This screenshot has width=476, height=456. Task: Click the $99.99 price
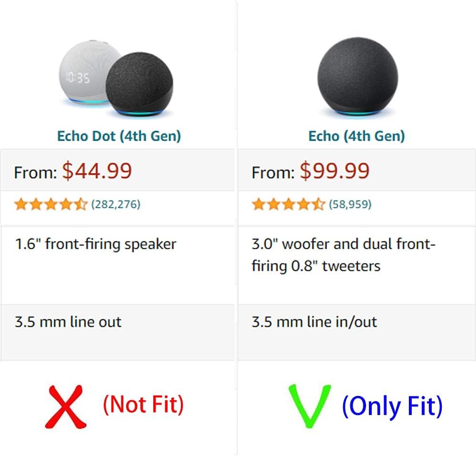[335, 171]
